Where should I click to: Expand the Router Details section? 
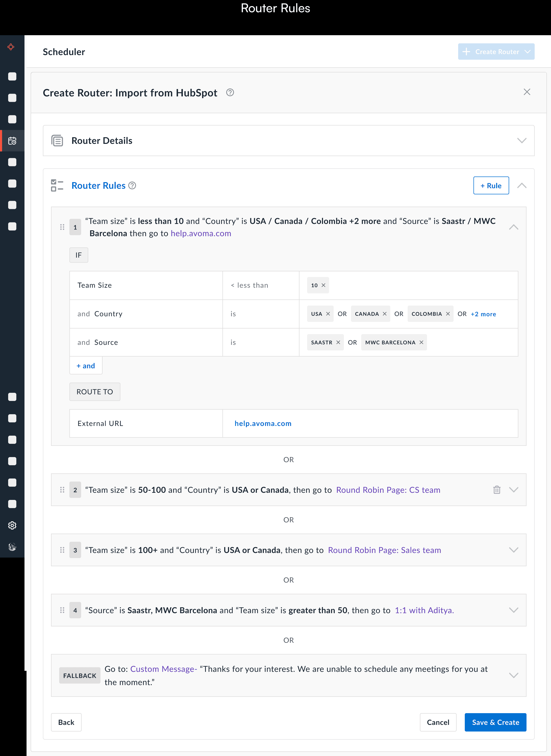[522, 140]
